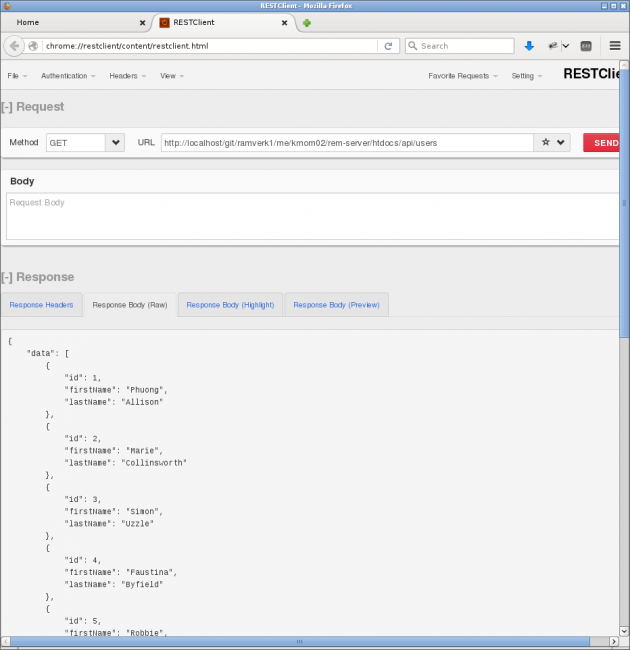Image resolution: width=630 pixels, height=650 pixels.
Task: Switch to Response Headers tab
Action: (41, 305)
